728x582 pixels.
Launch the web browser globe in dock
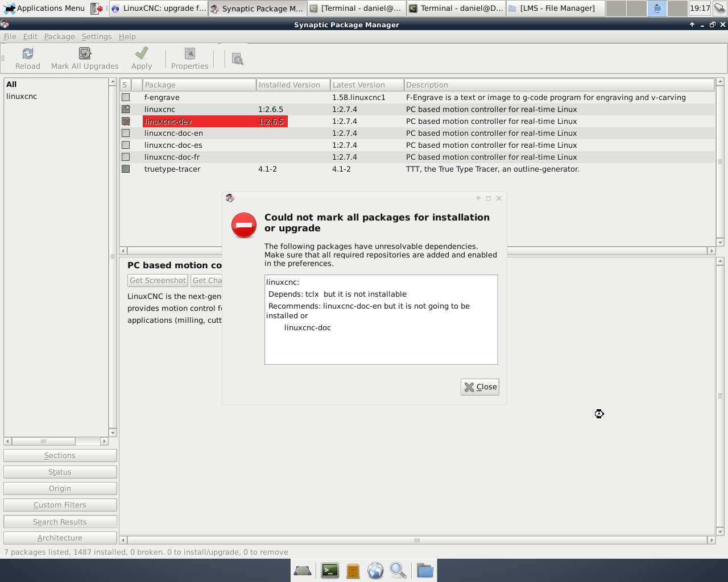375,571
